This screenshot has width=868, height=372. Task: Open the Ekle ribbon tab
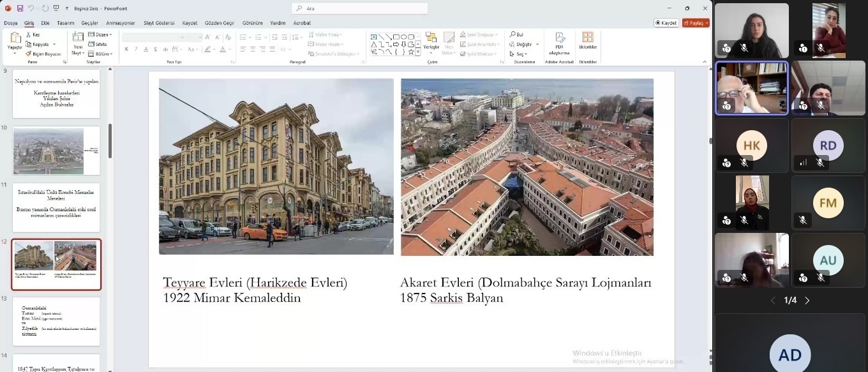[45, 23]
